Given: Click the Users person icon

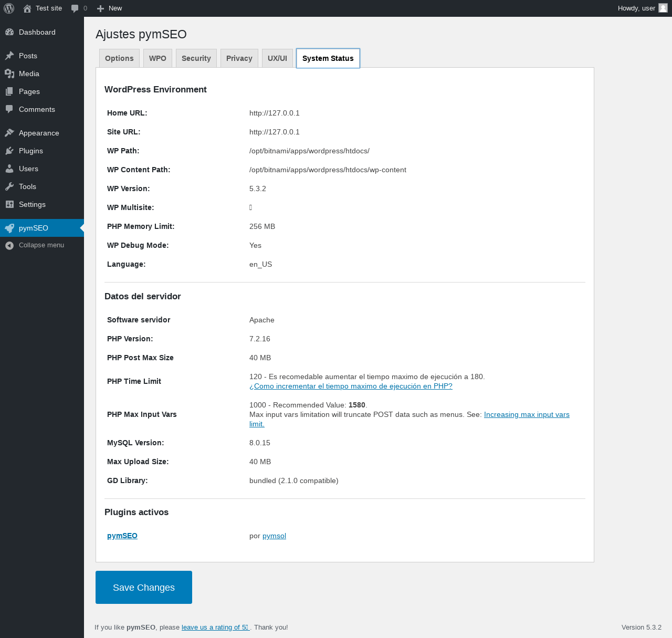Looking at the screenshot, I should coord(9,169).
